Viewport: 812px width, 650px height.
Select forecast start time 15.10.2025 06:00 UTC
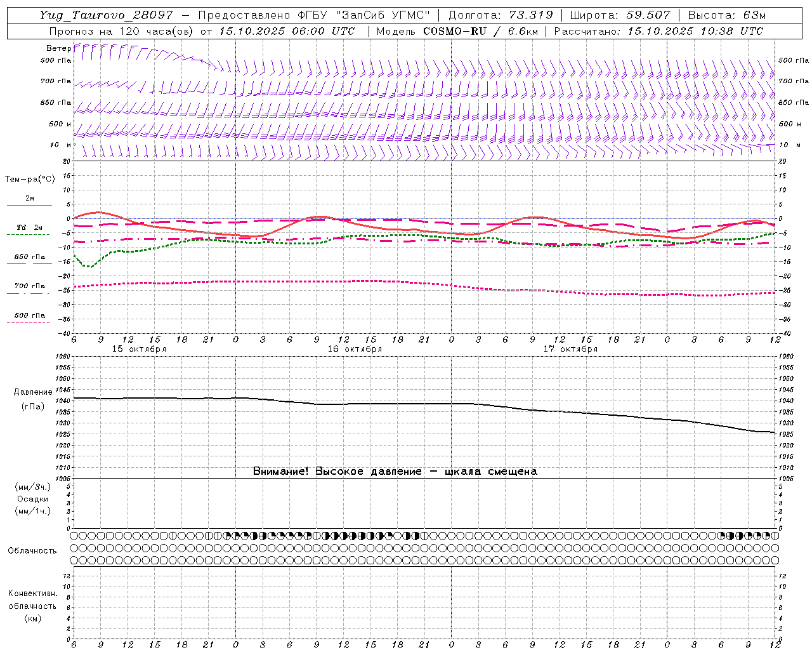287,31
